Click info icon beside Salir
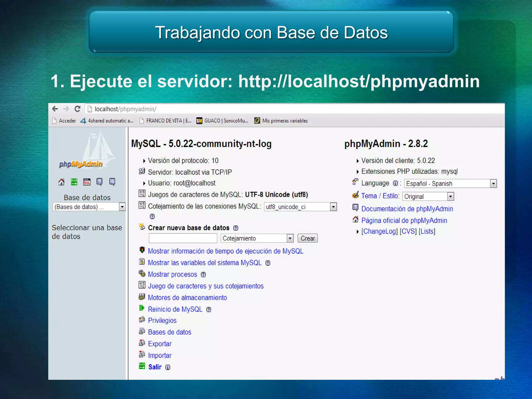 pos(168,367)
